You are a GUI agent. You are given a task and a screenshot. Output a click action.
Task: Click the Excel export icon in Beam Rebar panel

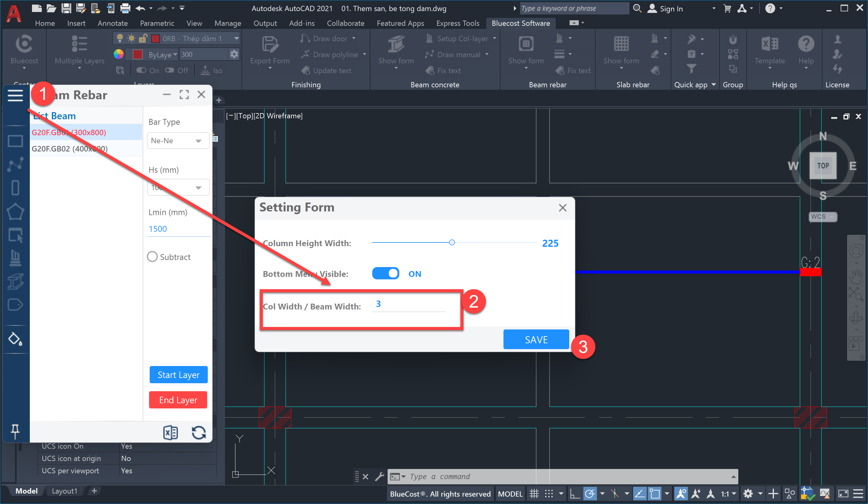click(170, 433)
